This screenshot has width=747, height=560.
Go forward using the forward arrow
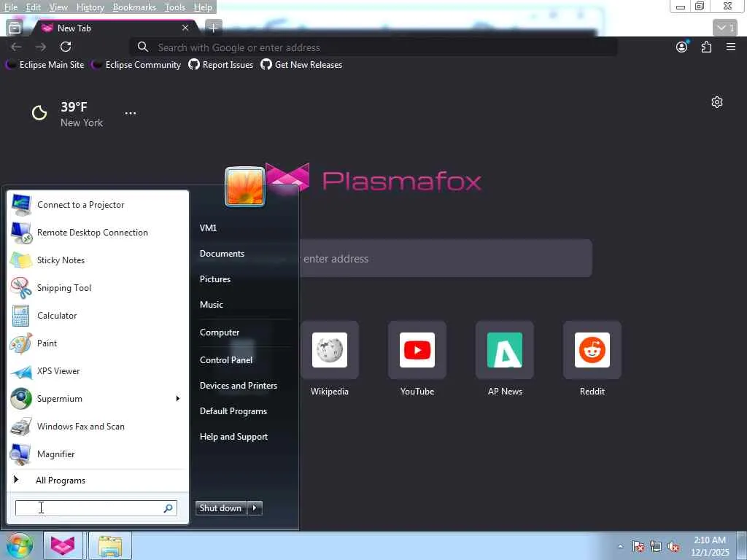click(x=41, y=47)
